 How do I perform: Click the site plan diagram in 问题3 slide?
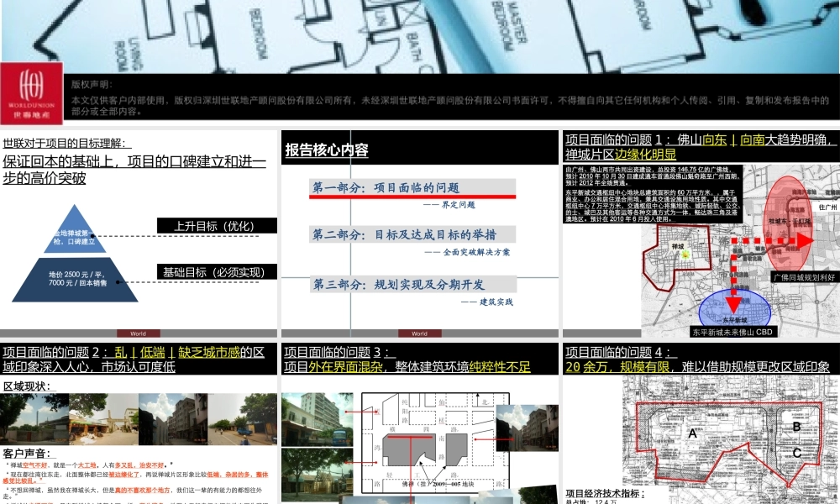pos(434,441)
